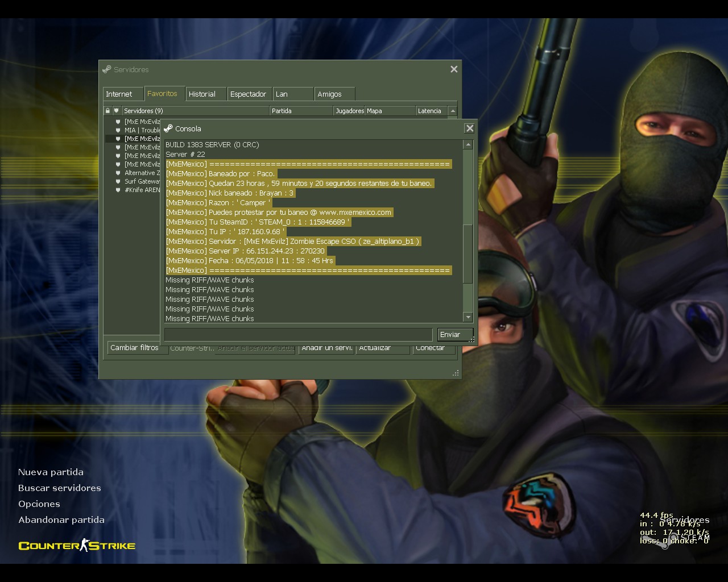
Task: Click the Consola window resize grip
Action: point(472,339)
